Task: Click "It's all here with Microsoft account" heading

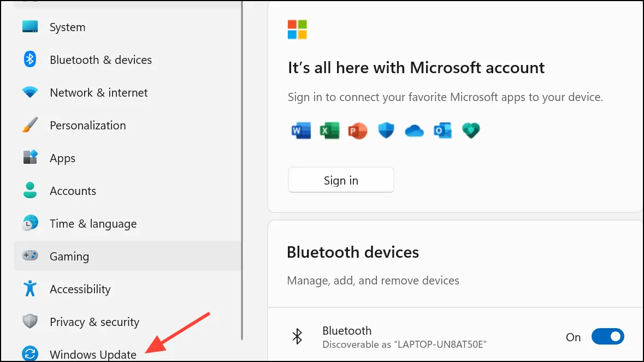Action: tap(416, 68)
